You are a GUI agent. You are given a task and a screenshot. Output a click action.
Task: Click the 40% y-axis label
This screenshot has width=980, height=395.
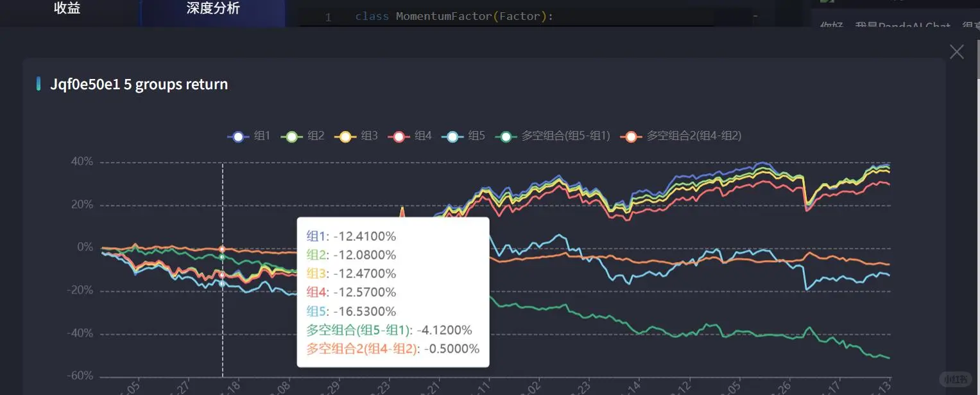click(82, 162)
